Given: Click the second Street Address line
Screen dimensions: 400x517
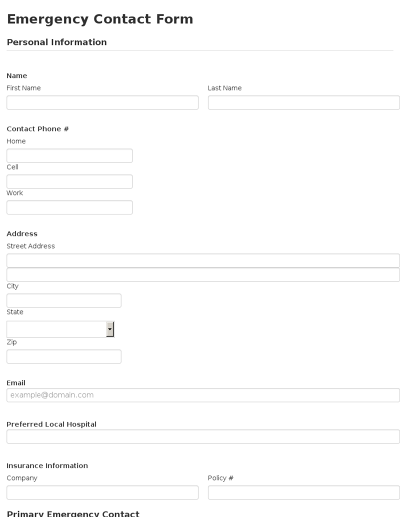Looking at the screenshot, I should click(203, 275).
